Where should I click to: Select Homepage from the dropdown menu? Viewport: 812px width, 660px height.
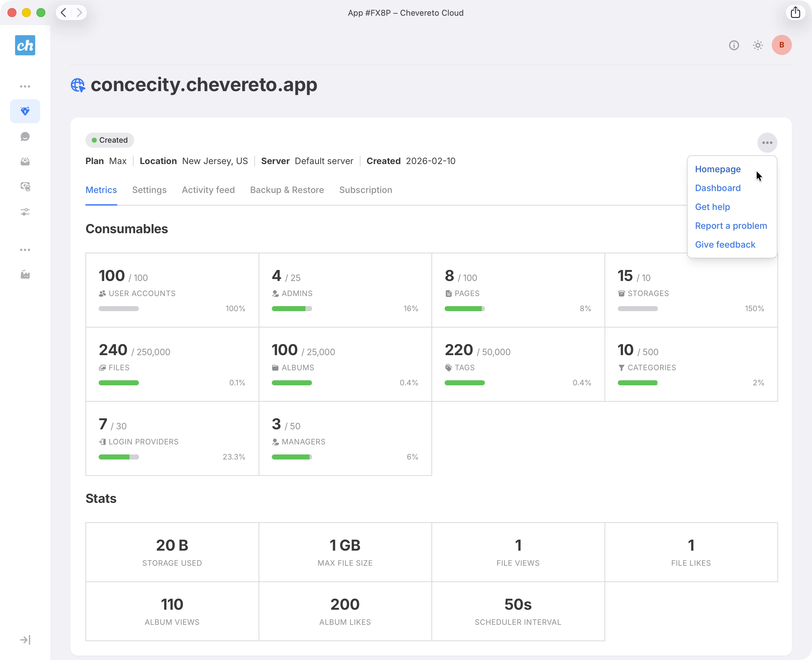click(x=718, y=169)
